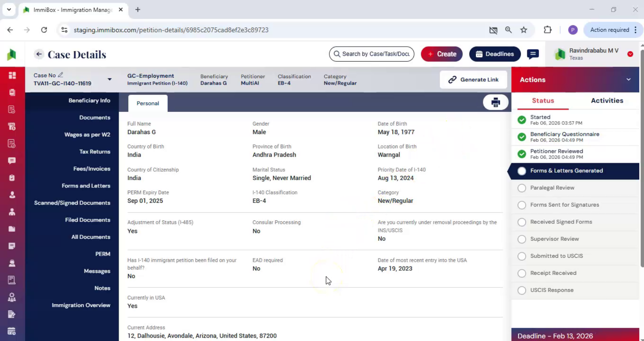Close the ImmiBox browser tab
Screen dimensions: 644x341
pos(121,10)
